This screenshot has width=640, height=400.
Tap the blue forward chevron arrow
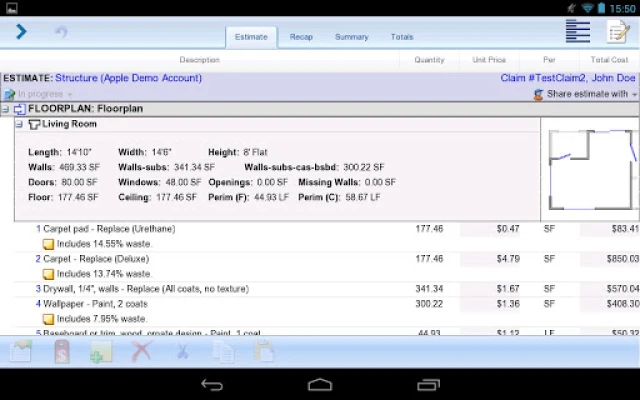coord(21,31)
